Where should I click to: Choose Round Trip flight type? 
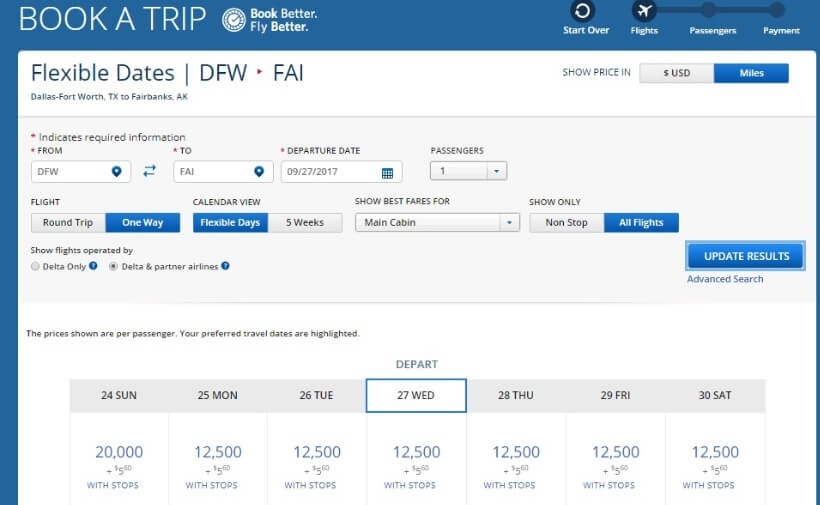[x=68, y=223]
